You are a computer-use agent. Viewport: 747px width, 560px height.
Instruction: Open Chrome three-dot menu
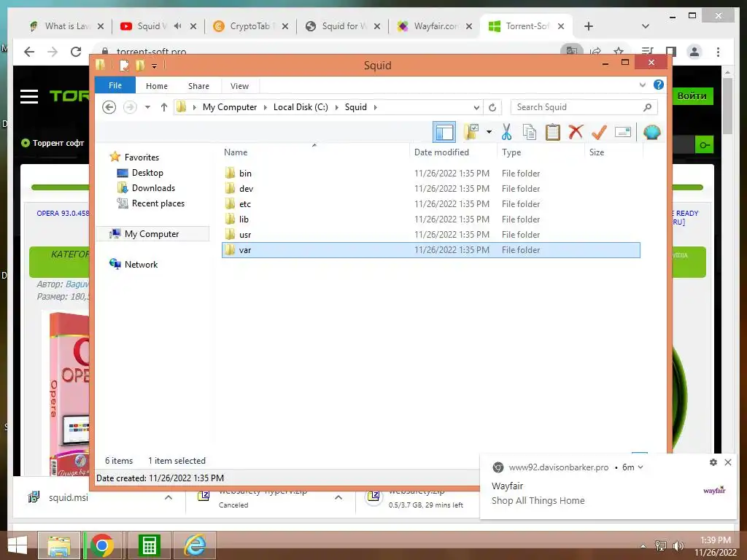pyautogui.click(x=718, y=52)
